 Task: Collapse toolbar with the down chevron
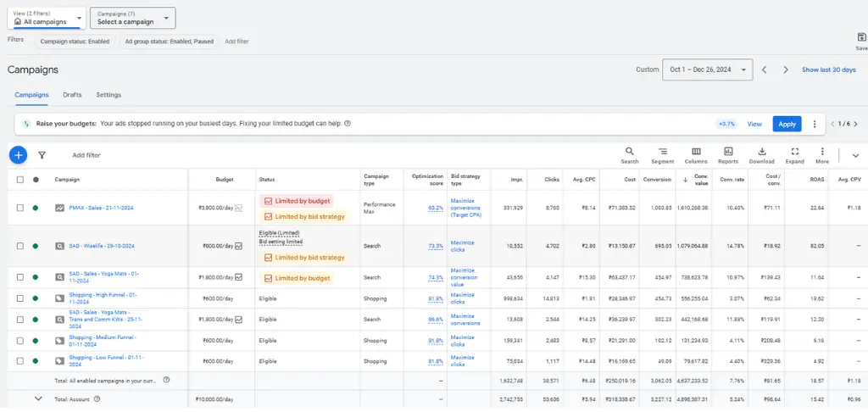coord(855,156)
